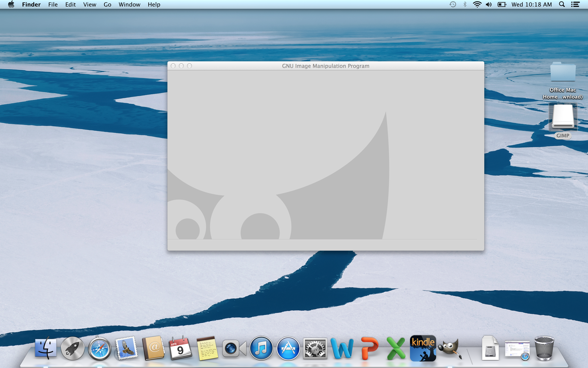The height and width of the screenshot is (368, 588).
Task: Open the Safari web page document in Dock
Action: pos(517,350)
